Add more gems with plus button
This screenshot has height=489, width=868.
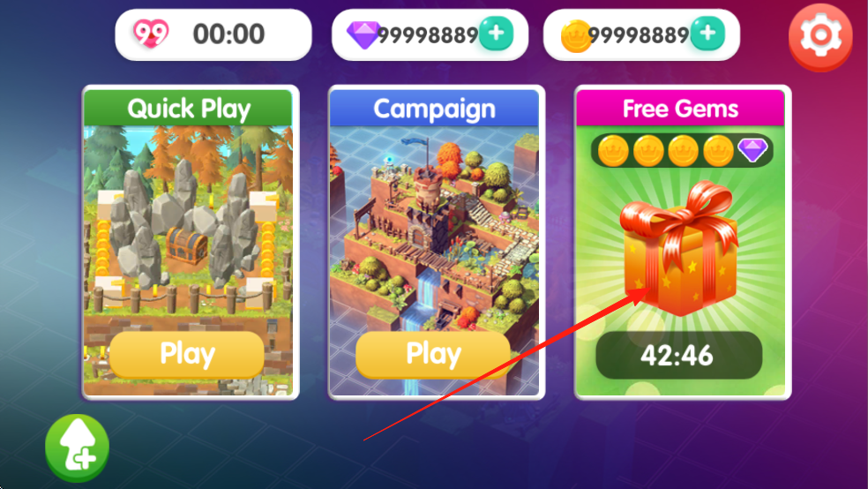[496, 34]
